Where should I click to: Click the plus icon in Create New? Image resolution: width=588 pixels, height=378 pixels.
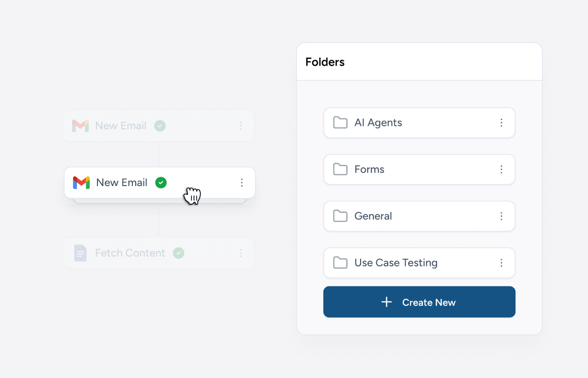(387, 302)
